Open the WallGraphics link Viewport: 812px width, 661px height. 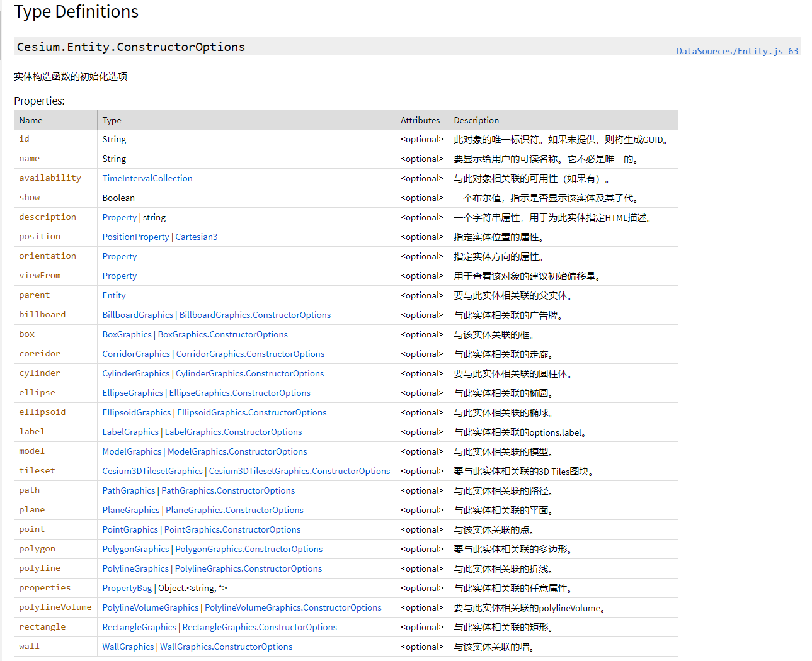click(129, 647)
